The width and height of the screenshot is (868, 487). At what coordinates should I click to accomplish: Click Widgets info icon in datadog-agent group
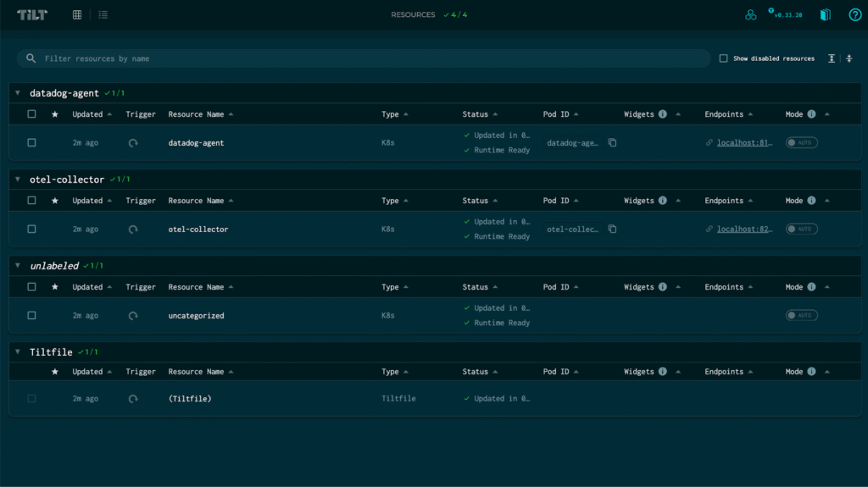tap(663, 114)
